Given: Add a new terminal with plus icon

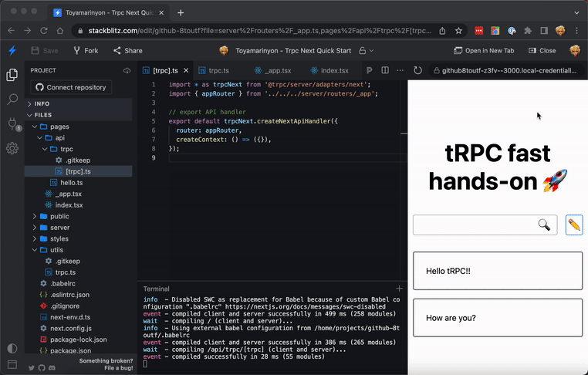Looking at the screenshot, I should [399, 289].
